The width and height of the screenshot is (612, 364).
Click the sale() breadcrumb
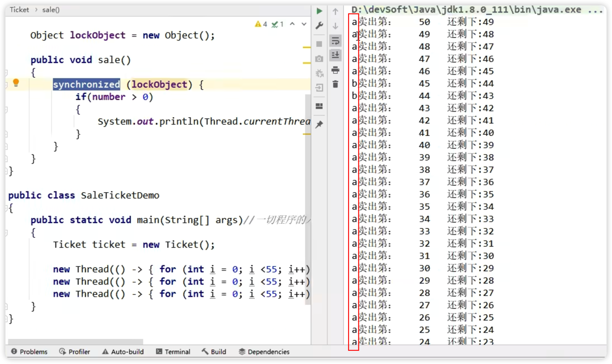(x=51, y=10)
